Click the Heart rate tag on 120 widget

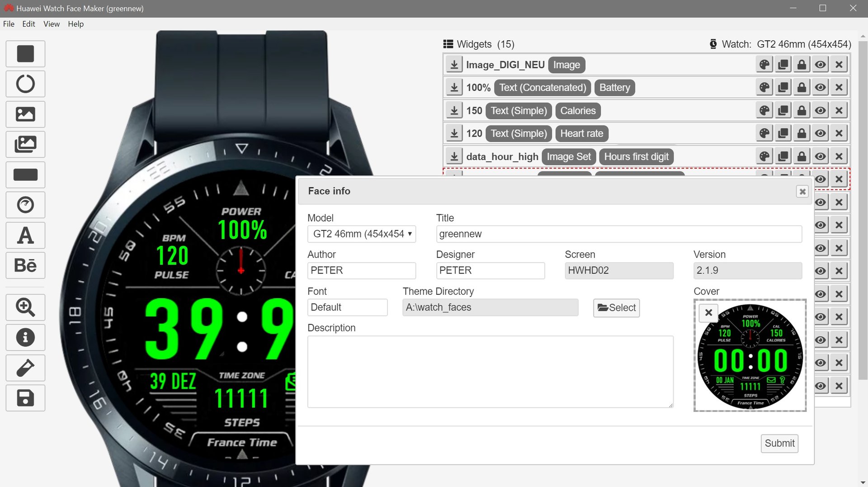coord(582,133)
